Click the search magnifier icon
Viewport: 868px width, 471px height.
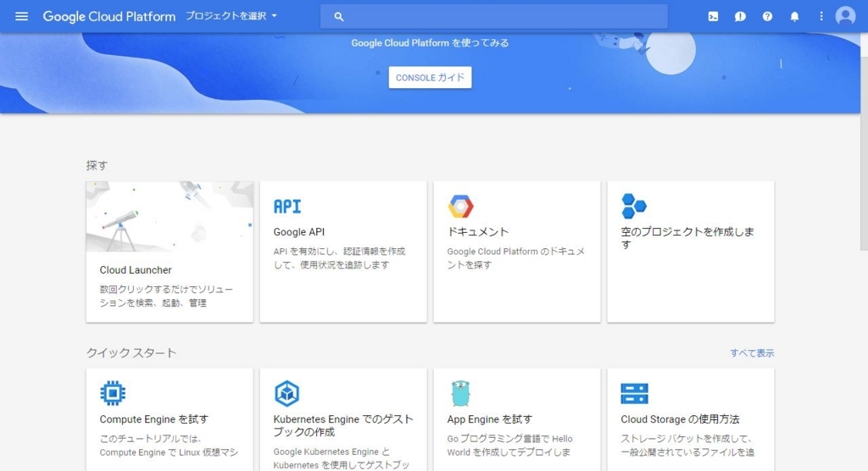pos(339,17)
